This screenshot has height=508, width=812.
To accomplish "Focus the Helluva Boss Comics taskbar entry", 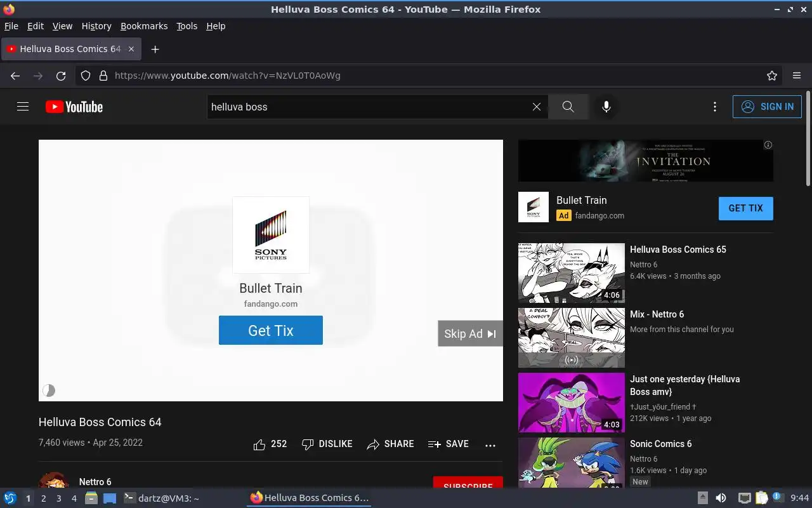I will (309, 498).
